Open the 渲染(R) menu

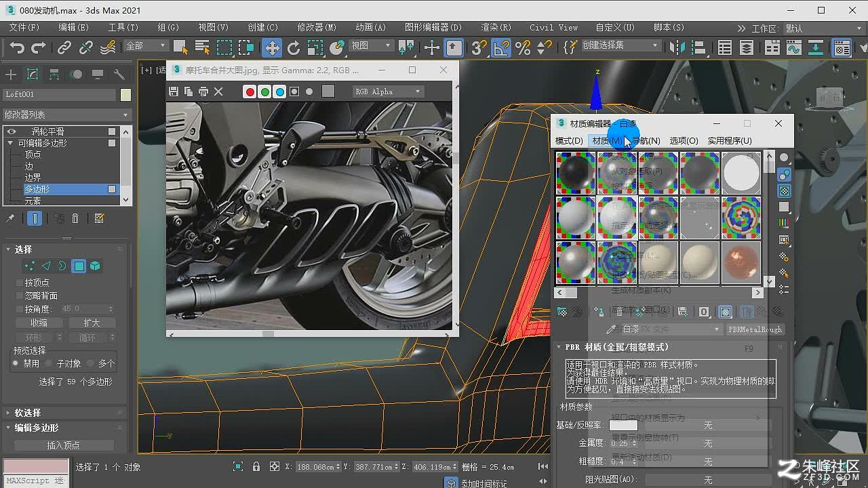[496, 27]
